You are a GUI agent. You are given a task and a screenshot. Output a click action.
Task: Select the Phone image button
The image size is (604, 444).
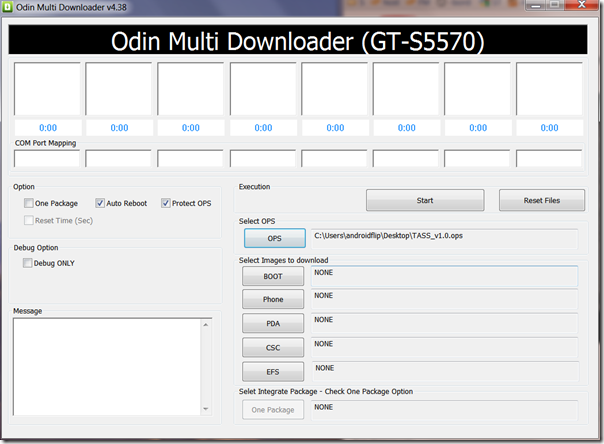[273, 299]
